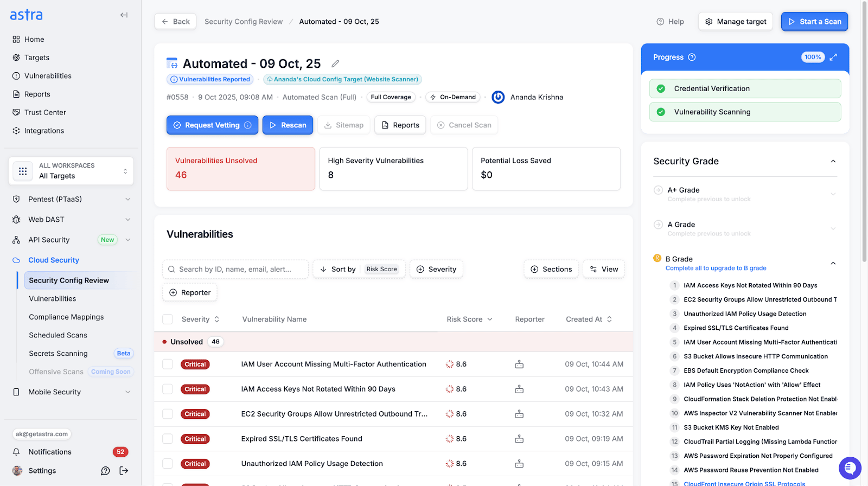Click Manage target button
Image resolution: width=868 pixels, height=486 pixels.
point(736,22)
